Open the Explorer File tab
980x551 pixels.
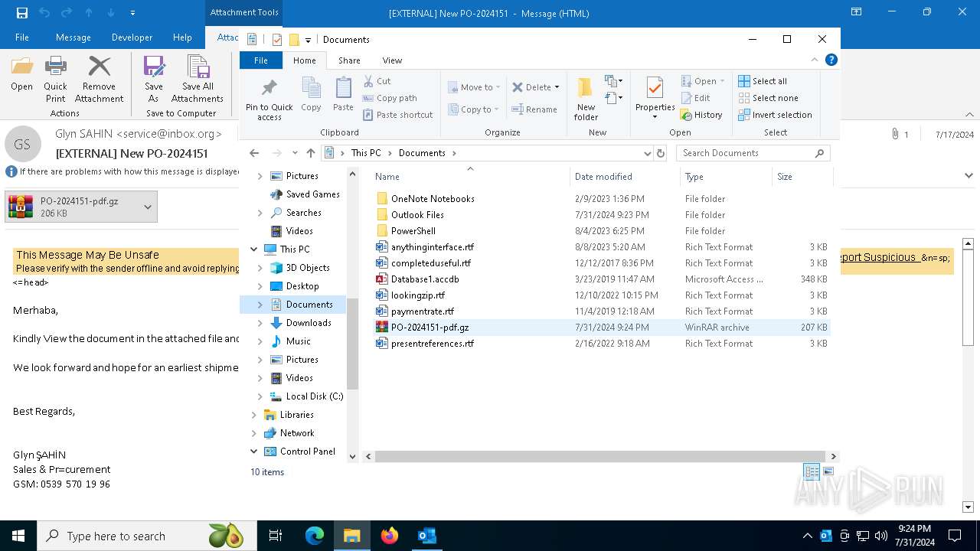pyautogui.click(x=261, y=60)
